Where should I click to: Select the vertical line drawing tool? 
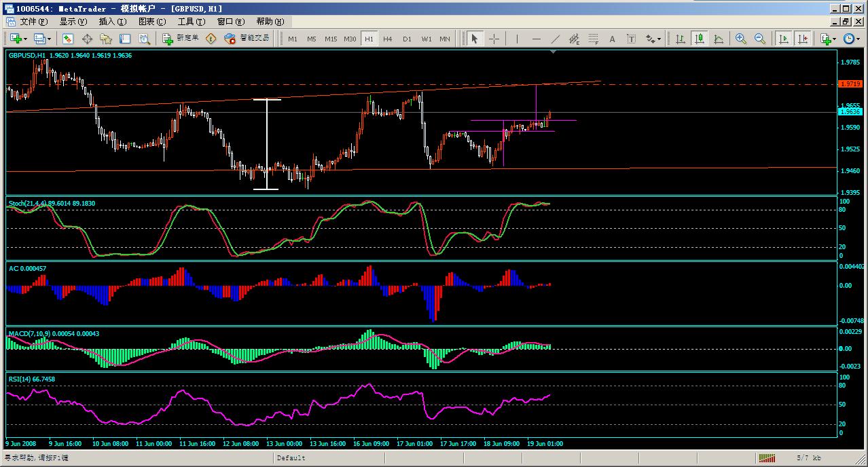[517, 39]
